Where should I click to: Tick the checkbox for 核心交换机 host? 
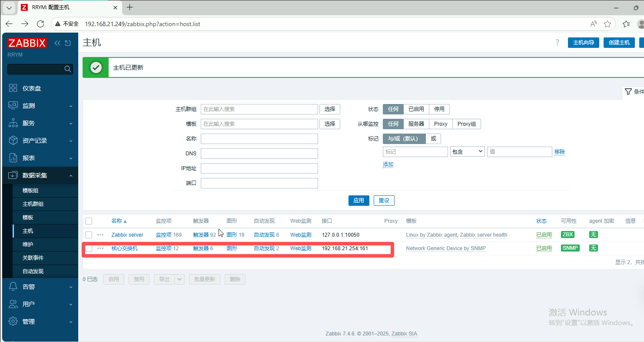coord(89,248)
